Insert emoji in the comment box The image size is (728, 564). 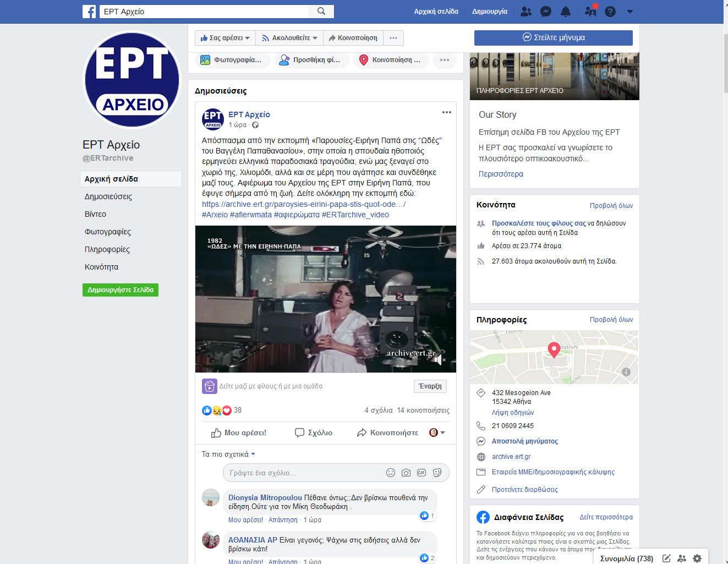(391, 473)
